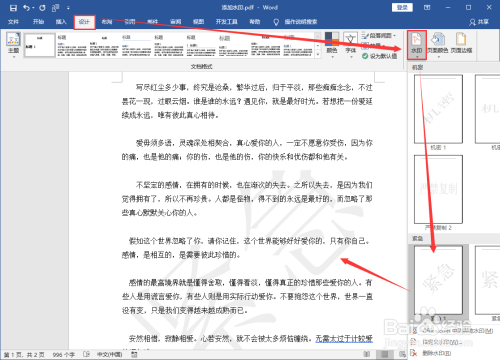Click the Save icon in the title bar
Image resolution: width=500 pixels, height=360 pixels.
[x=13, y=8]
